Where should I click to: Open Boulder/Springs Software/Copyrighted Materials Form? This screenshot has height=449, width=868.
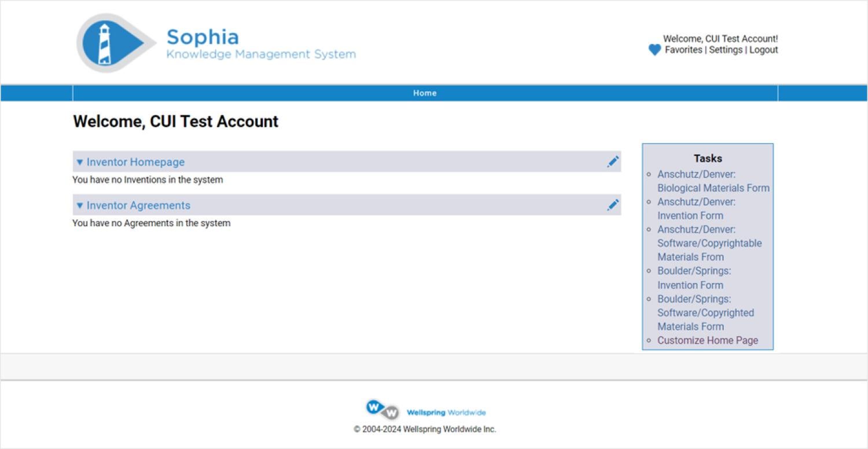pos(706,312)
